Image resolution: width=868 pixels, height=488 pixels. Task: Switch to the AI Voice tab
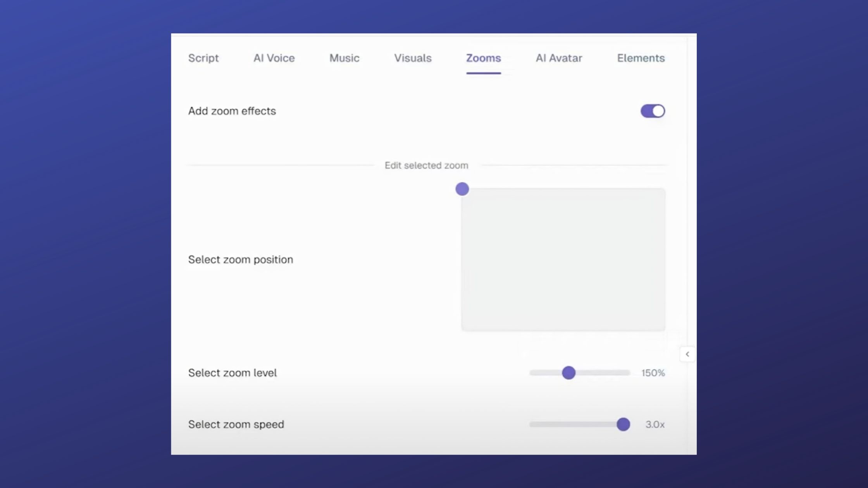point(274,58)
